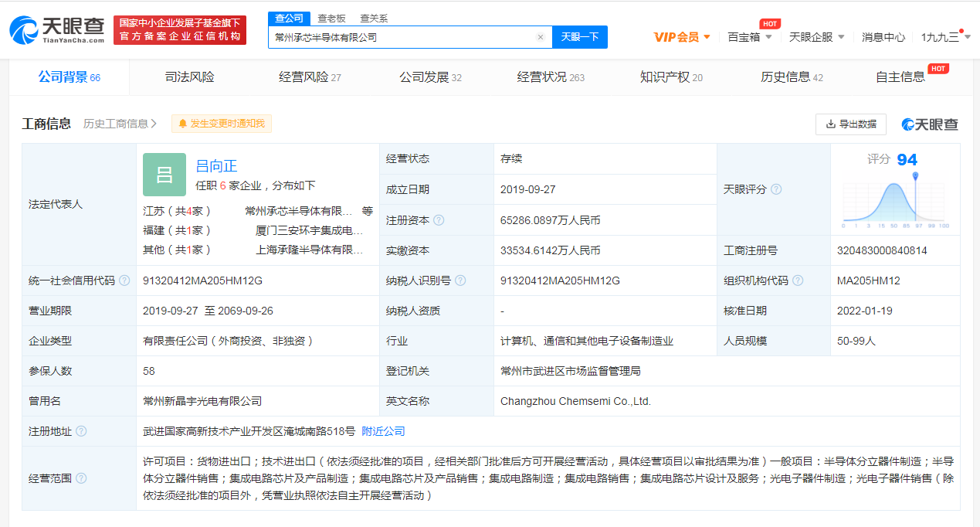Image resolution: width=980 pixels, height=527 pixels.
Task: Open the VIP会员 dropdown
Action: pos(682,37)
